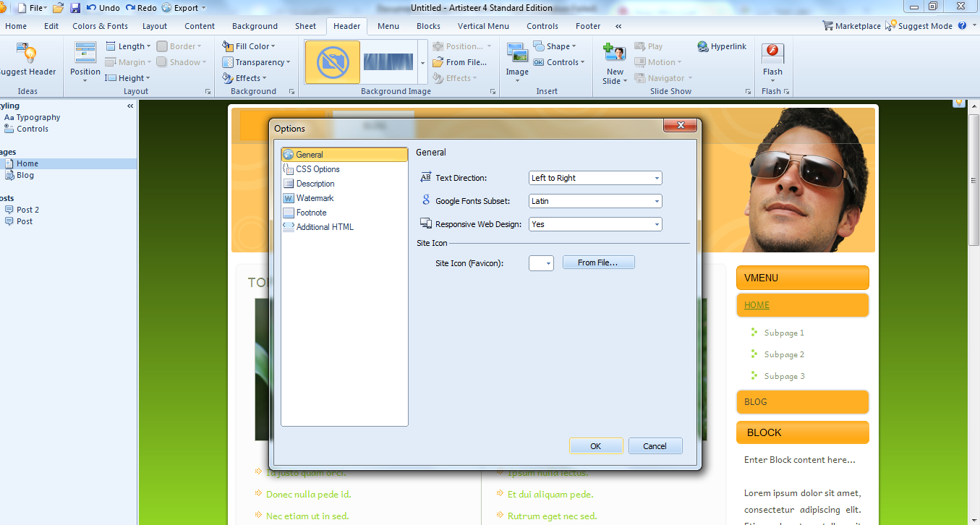
Task: Insert a Flash object
Action: tap(772, 61)
